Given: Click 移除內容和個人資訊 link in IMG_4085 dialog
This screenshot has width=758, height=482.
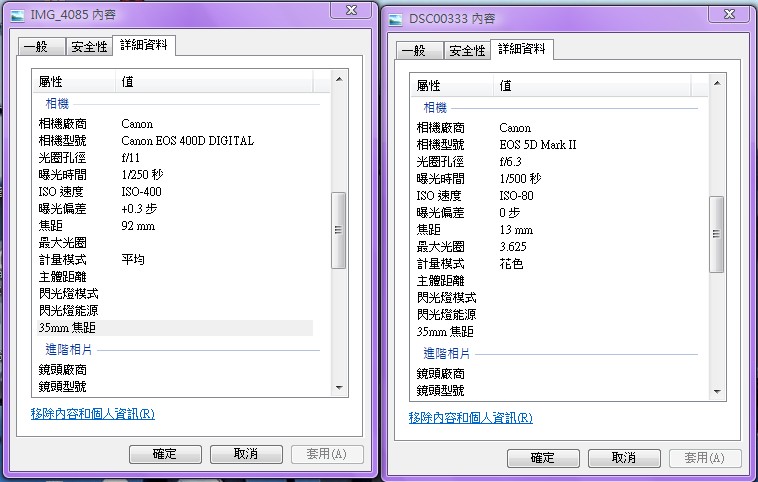Looking at the screenshot, I should [x=93, y=414].
